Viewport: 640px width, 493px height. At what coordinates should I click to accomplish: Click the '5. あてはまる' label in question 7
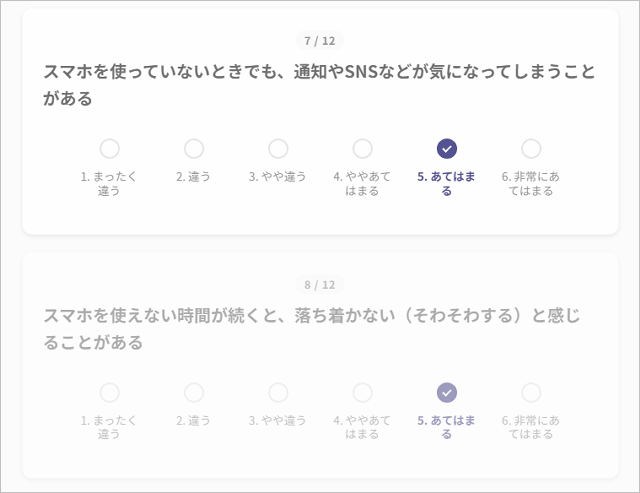click(447, 184)
